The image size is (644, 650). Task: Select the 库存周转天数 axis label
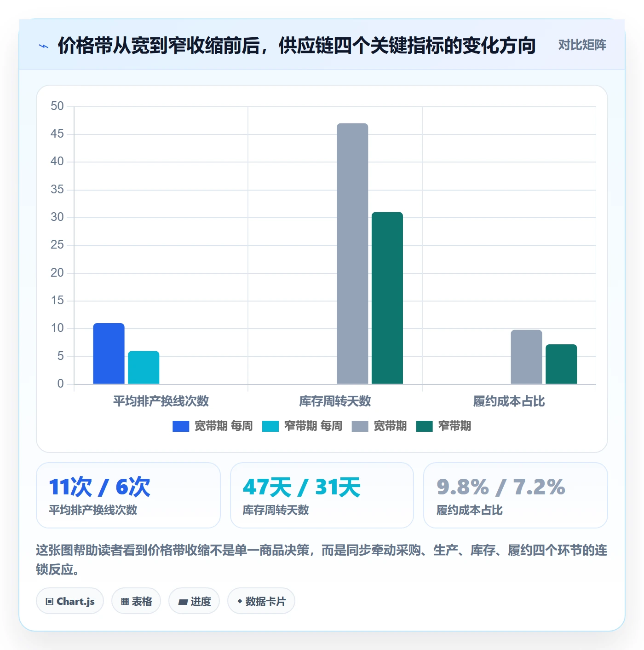pos(335,401)
